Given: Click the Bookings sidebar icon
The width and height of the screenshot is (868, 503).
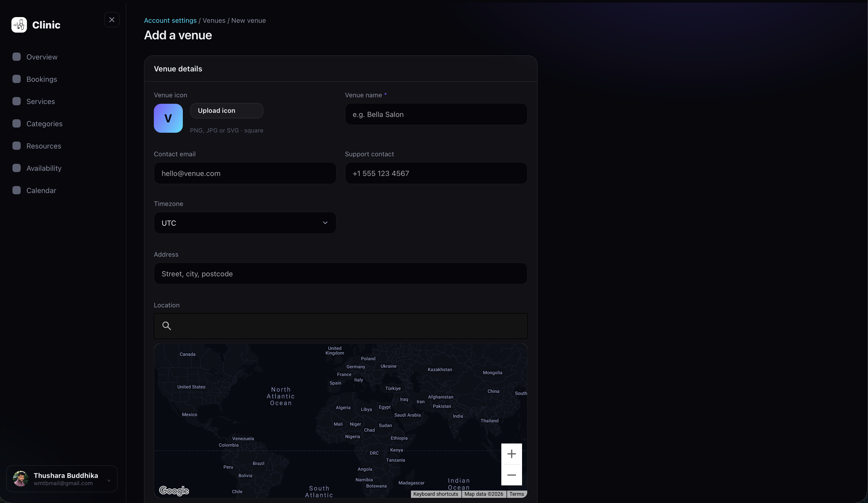Looking at the screenshot, I should (x=17, y=79).
